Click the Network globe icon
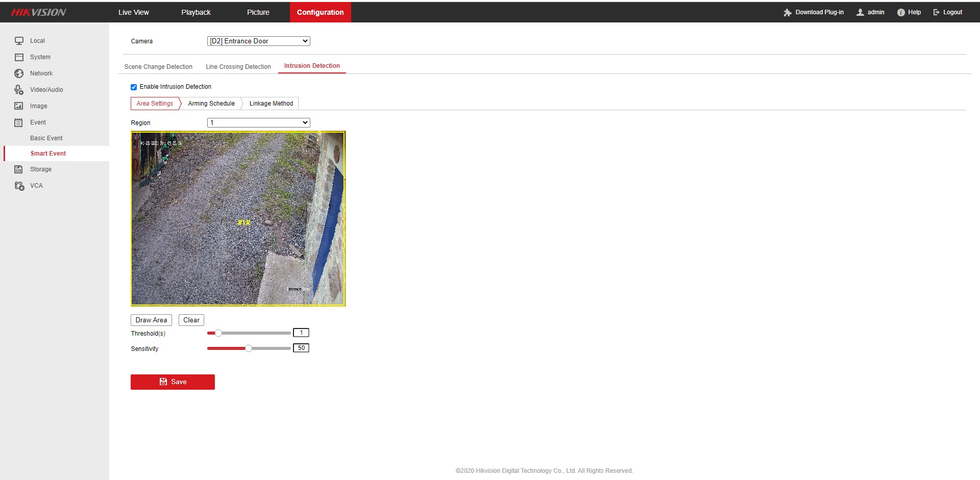 (19, 73)
